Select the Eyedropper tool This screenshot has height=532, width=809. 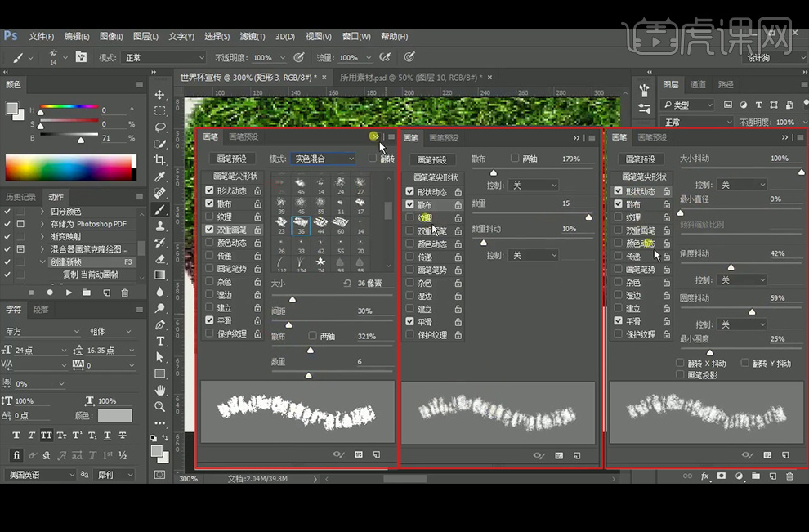160,177
